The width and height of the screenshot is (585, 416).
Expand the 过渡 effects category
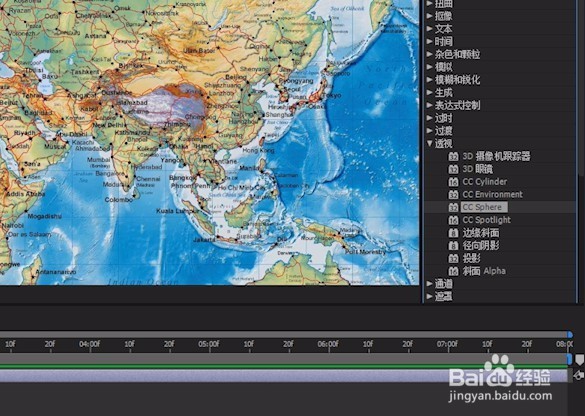[430, 131]
